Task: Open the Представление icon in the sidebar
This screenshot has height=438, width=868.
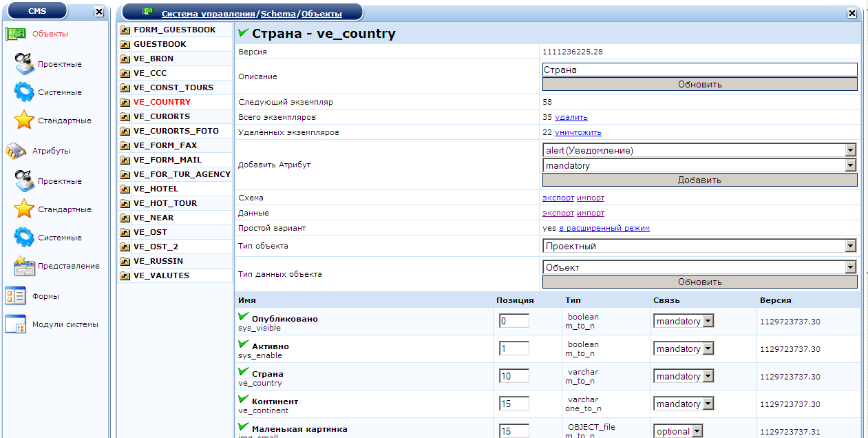Action: coord(24,265)
